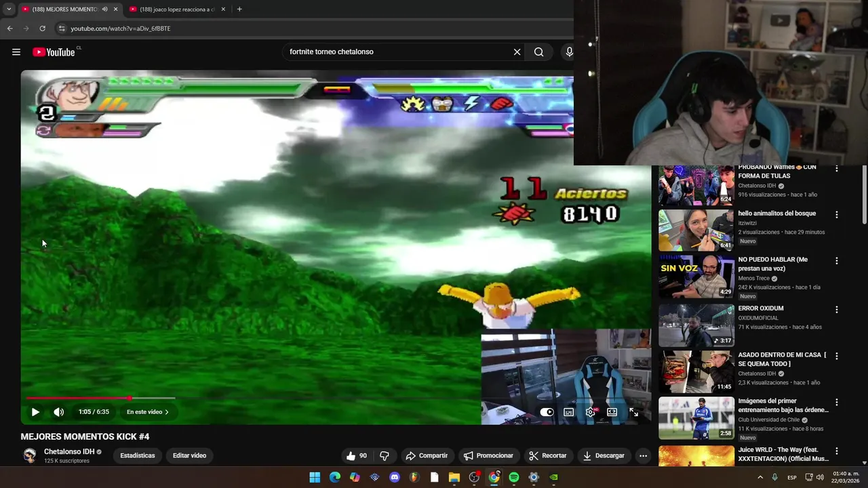Open 'hello animalitos del bosque' video thumbnail
The height and width of the screenshot is (488, 868).
(696, 230)
